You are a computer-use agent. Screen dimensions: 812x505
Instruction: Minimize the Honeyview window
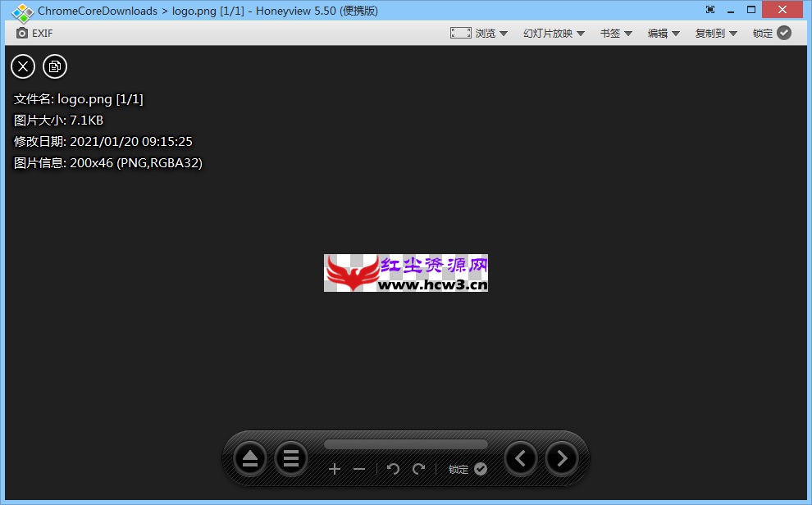pyautogui.click(x=731, y=10)
